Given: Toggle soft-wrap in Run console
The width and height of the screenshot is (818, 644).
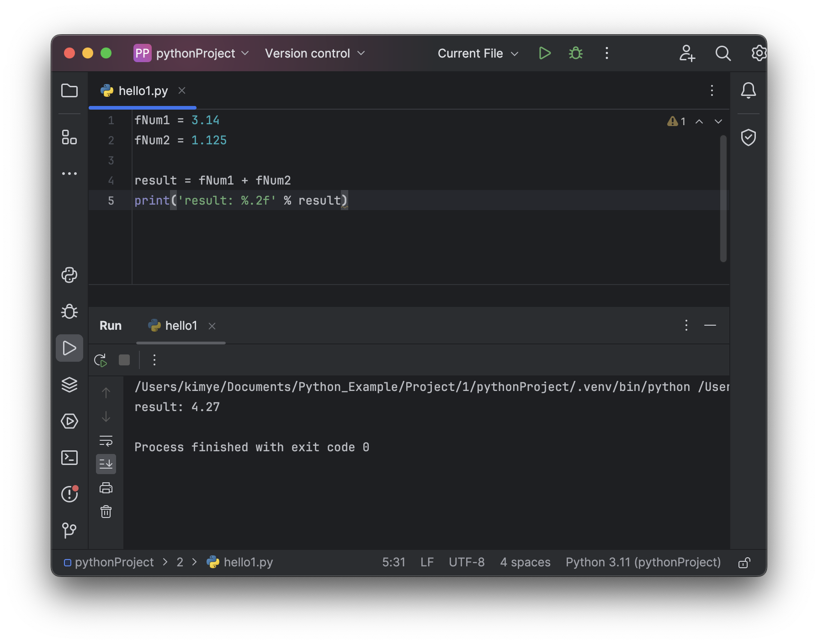Looking at the screenshot, I should tap(106, 441).
